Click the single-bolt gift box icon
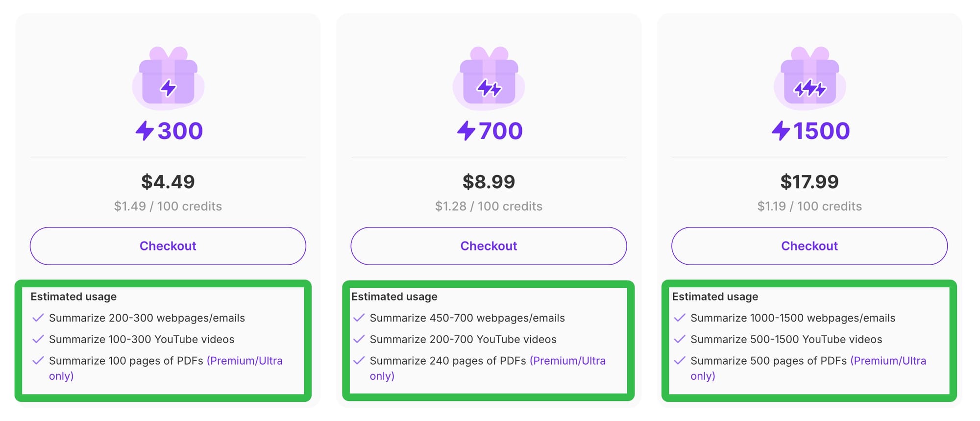Image resolution: width=980 pixels, height=421 pixels. 168,77
